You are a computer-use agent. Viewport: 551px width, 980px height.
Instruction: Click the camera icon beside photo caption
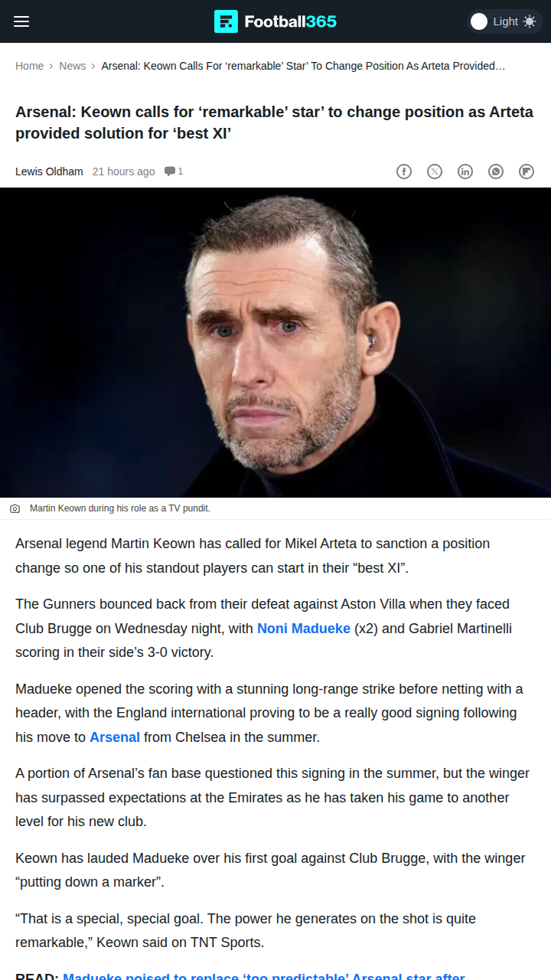(x=15, y=508)
